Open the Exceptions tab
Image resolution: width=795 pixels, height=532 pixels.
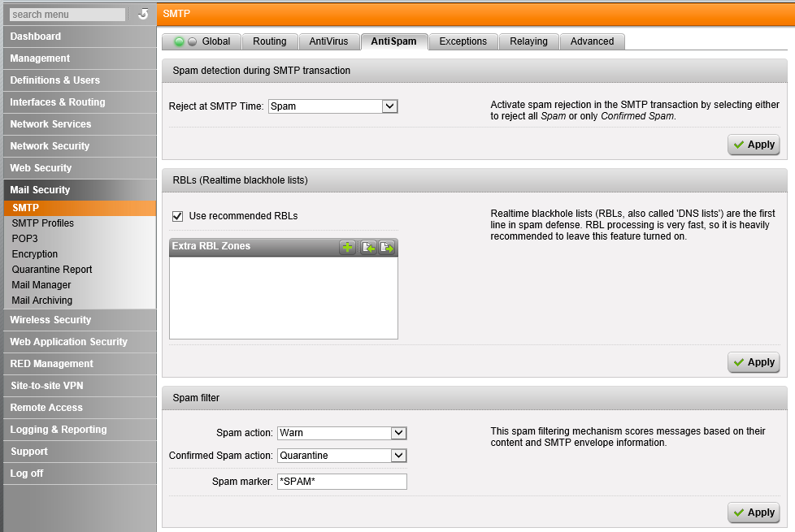pos(463,41)
